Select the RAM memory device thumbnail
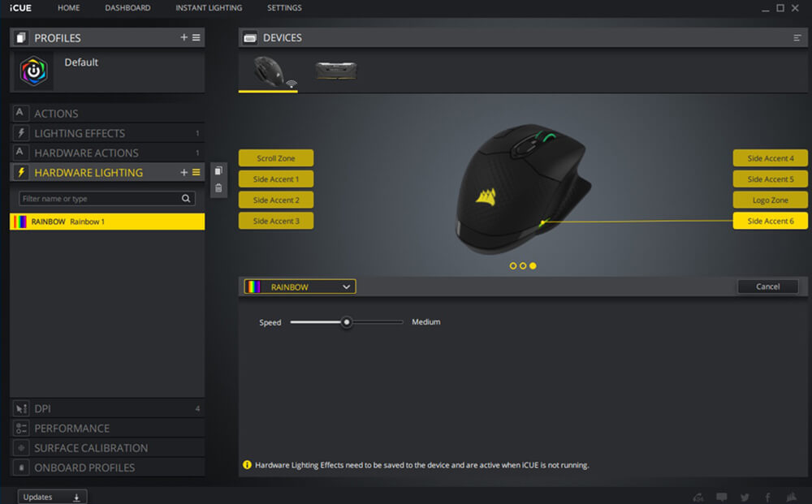Viewport: 812px width, 504px height. tap(336, 71)
